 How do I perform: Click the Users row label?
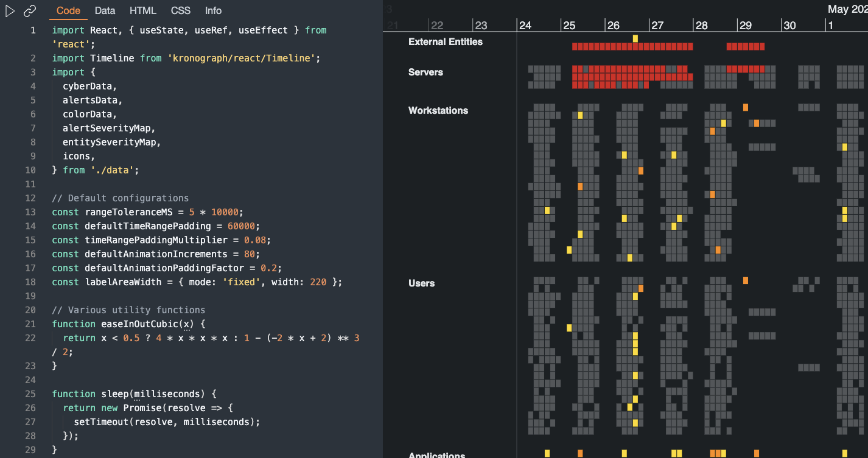click(421, 283)
